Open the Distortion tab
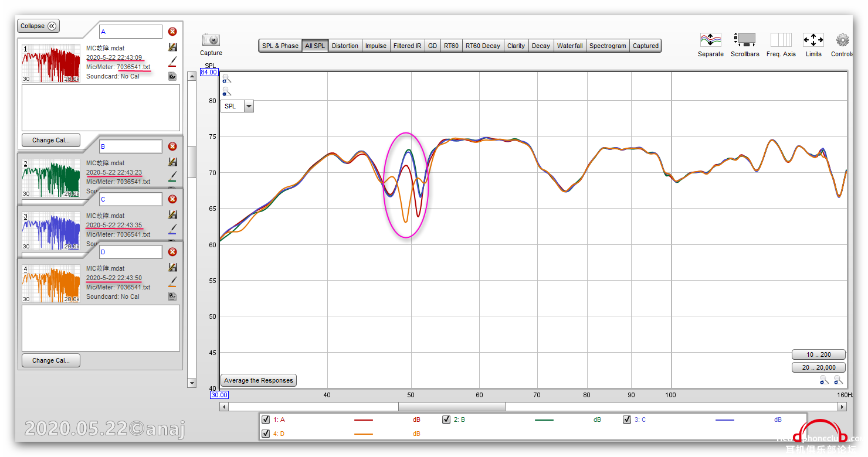This screenshot has height=457, width=868. pos(345,46)
